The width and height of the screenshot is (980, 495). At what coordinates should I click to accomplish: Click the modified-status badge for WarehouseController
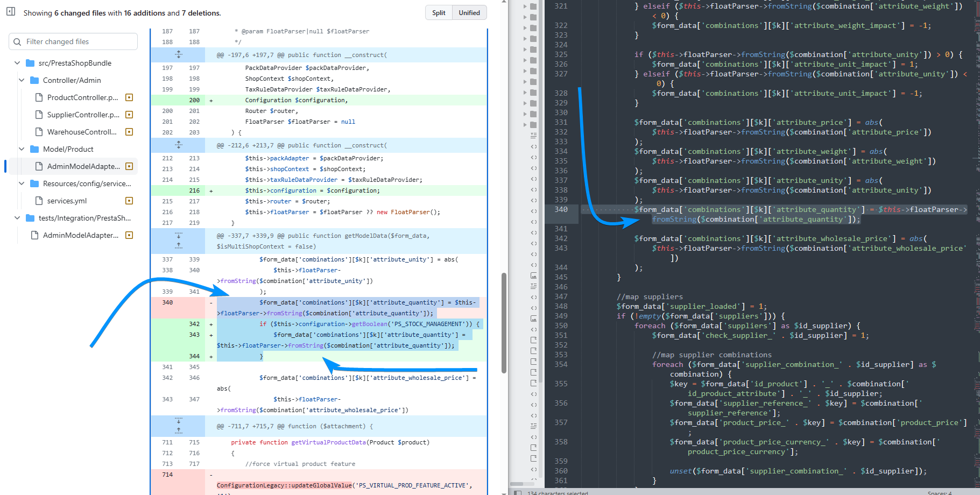click(x=129, y=132)
